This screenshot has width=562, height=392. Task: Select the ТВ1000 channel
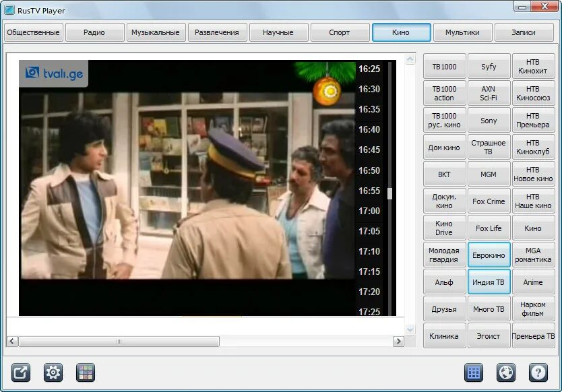(x=445, y=66)
